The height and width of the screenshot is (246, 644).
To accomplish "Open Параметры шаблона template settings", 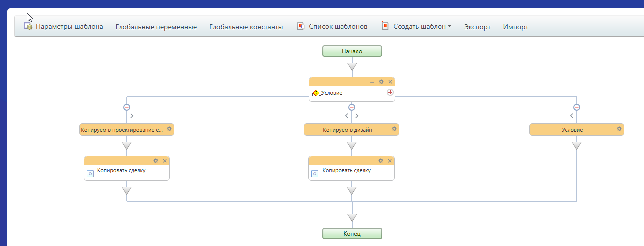I will click(64, 27).
